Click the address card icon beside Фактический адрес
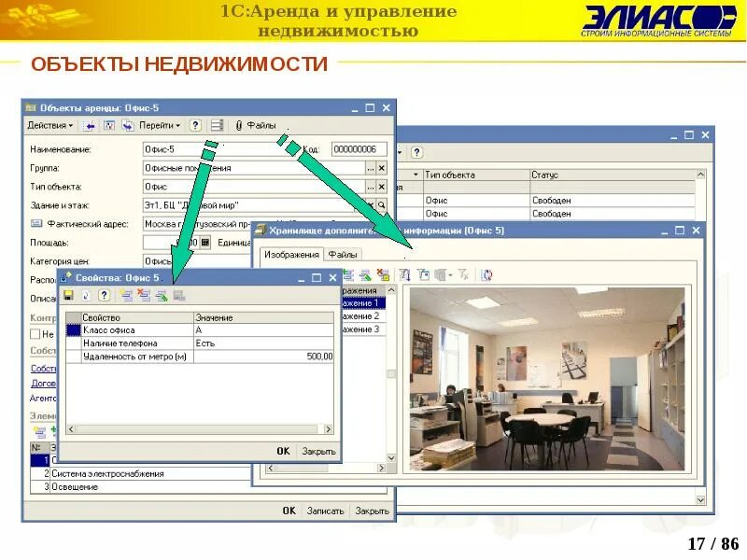The image size is (747, 560). [x=36, y=223]
